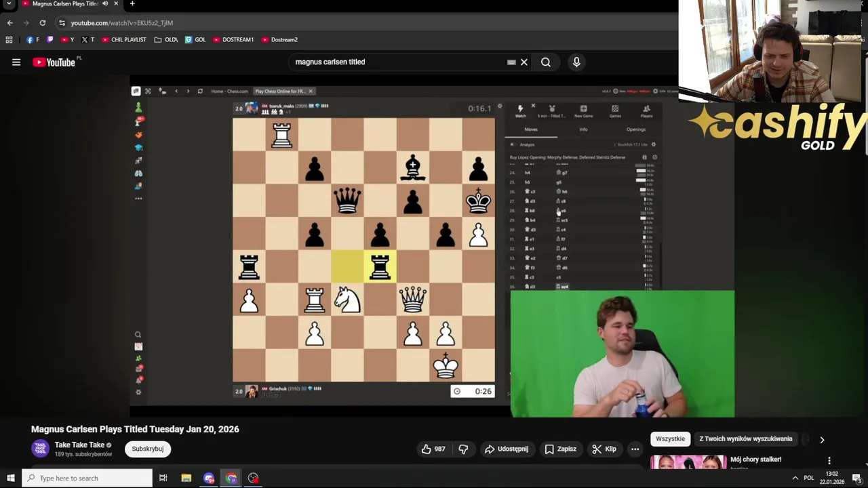Show hidden system tray icons
Screen dimensions: 868x488
point(795,479)
